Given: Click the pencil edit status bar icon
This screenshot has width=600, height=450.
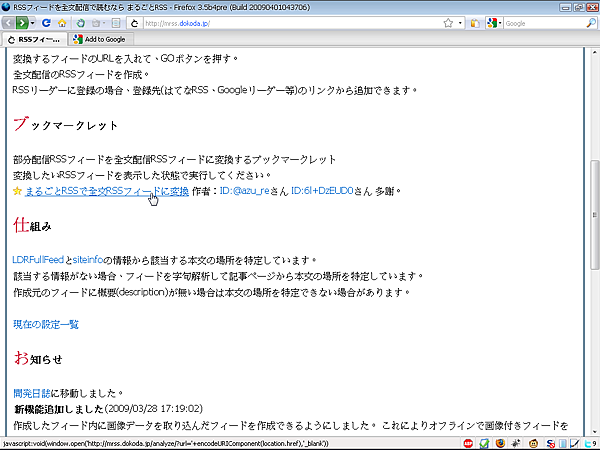Looking at the screenshot, I should pos(574,443).
